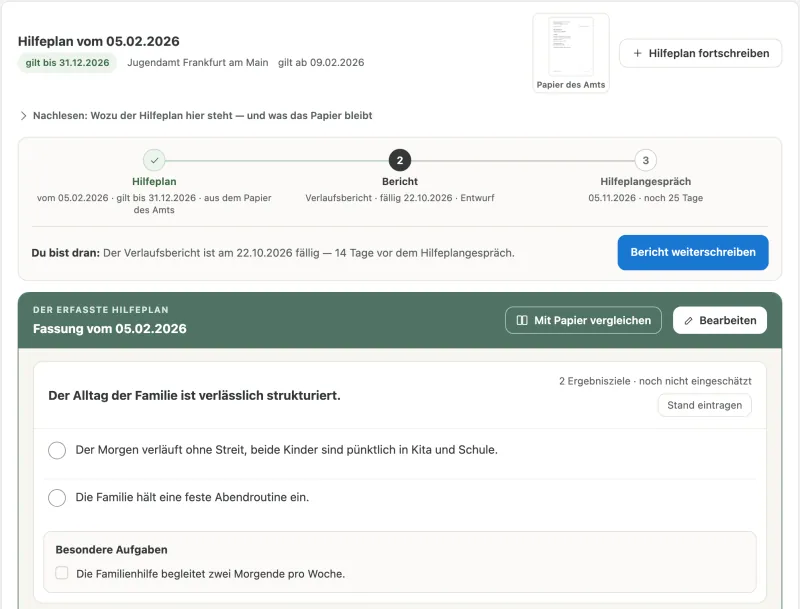Click the Stand eintragen button

coord(704,405)
